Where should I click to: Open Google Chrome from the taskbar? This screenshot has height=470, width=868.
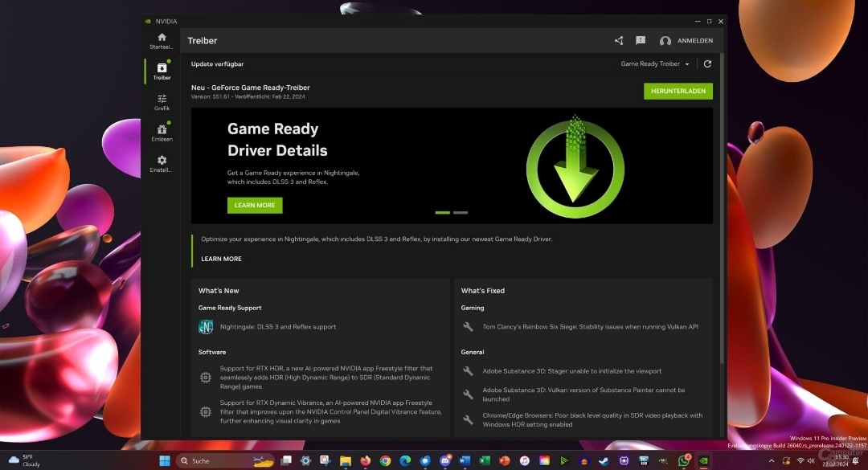385,460
